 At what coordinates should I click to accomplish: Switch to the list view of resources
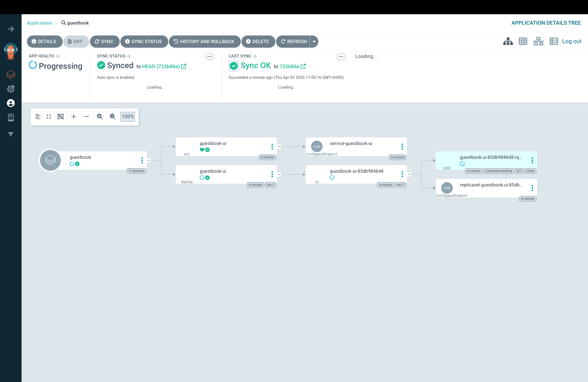click(554, 41)
